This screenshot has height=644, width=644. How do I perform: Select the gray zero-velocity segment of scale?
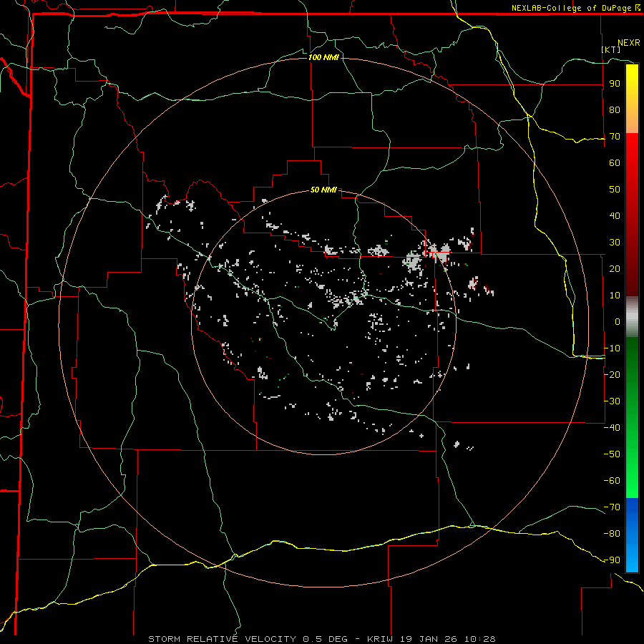(632, 317)
